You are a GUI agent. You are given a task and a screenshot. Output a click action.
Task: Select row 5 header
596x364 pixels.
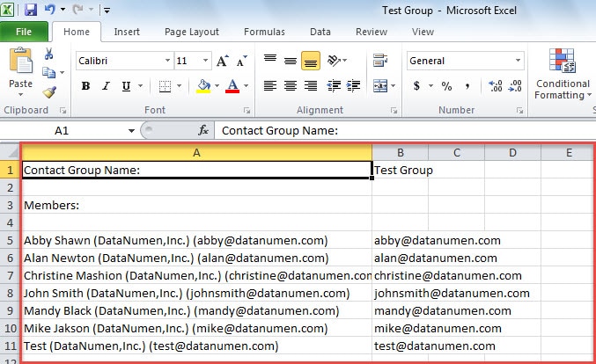(x=11, y=241)
